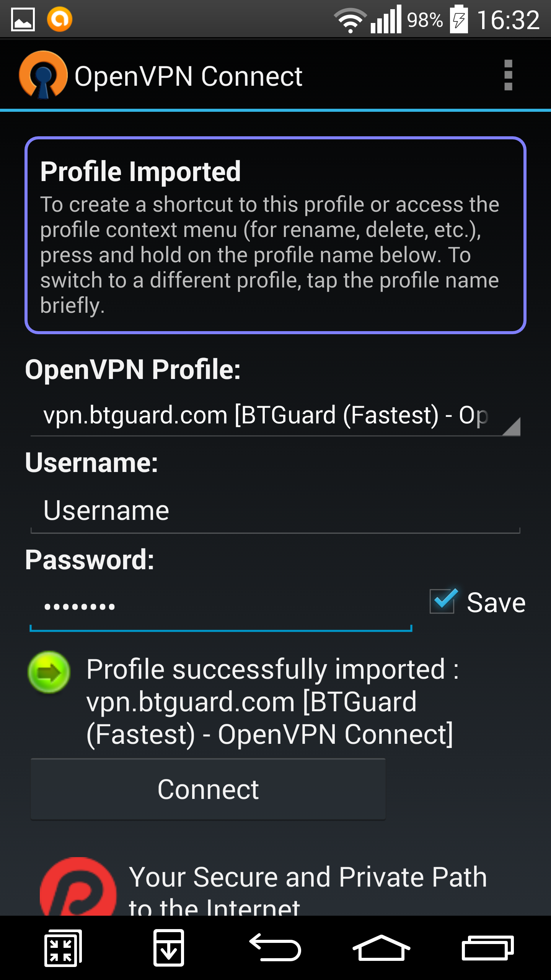Tap the orange VPN notification icon
Image resolution: width=551 pixels, height=980 pixels.
coord(59,19)
